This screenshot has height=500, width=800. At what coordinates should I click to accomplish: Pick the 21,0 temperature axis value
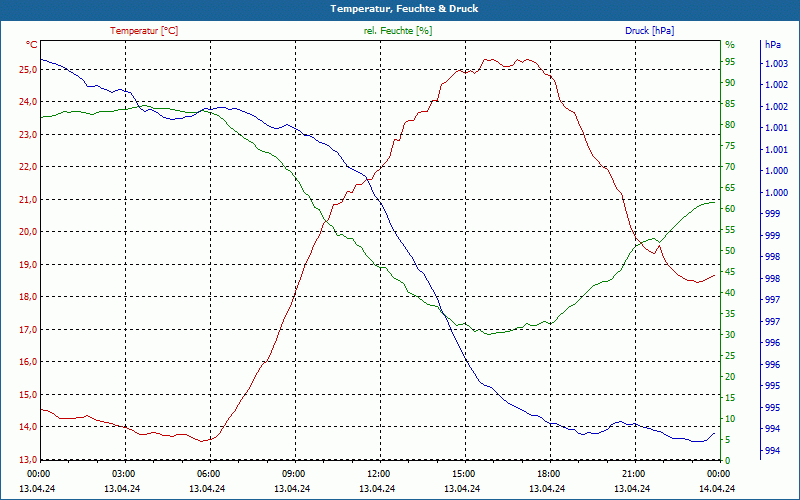(28, 199)
